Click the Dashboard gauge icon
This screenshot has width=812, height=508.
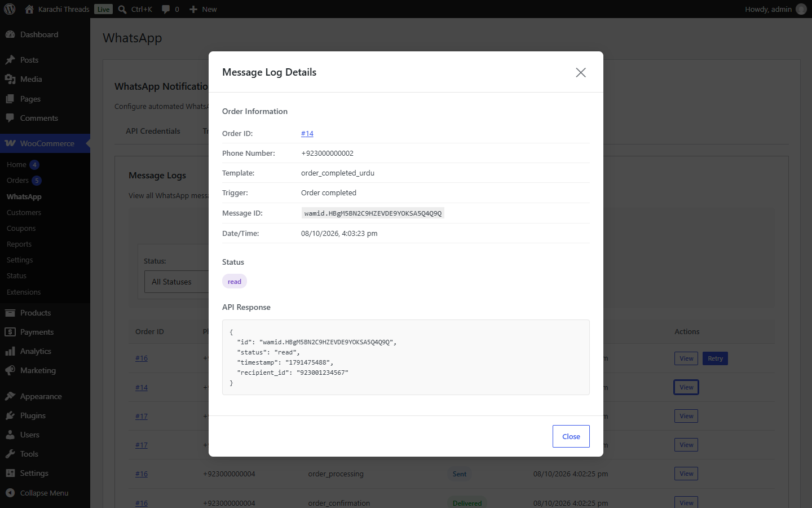(10, 34)
